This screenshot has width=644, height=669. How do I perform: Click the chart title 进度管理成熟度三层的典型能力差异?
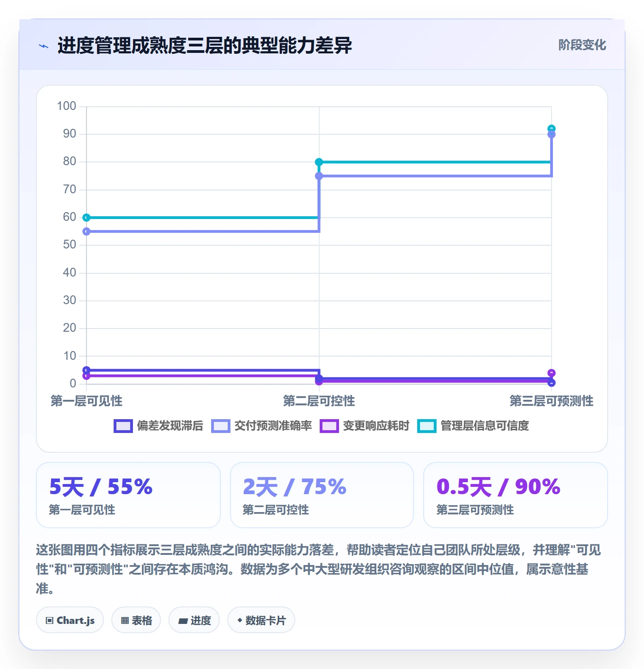click(205, 46)
